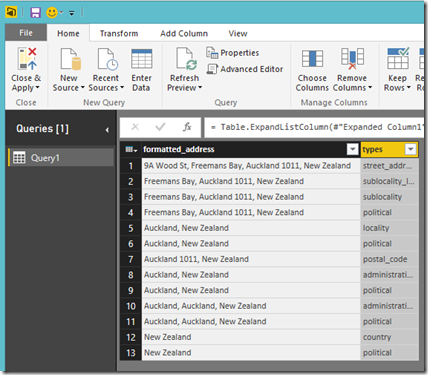Select row number 13

tap(131, 353)
